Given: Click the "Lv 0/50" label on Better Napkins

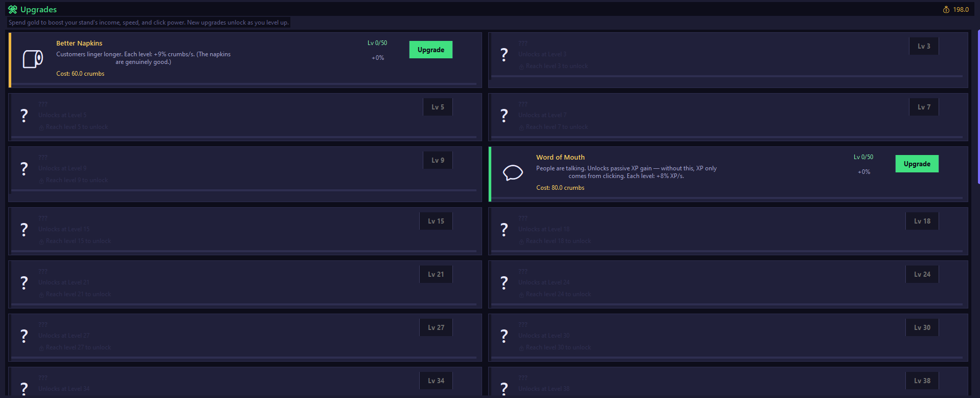Looking at the screenshot, I should [x=377, y=43].
